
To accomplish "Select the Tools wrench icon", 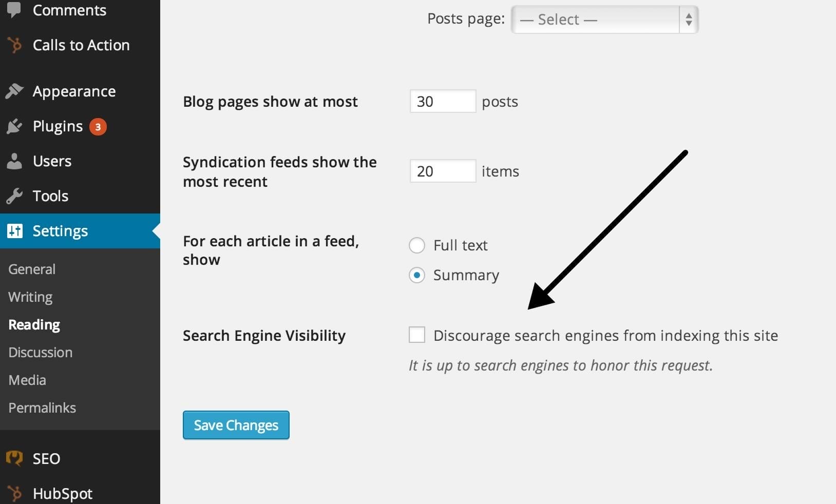I will point(15,196).
